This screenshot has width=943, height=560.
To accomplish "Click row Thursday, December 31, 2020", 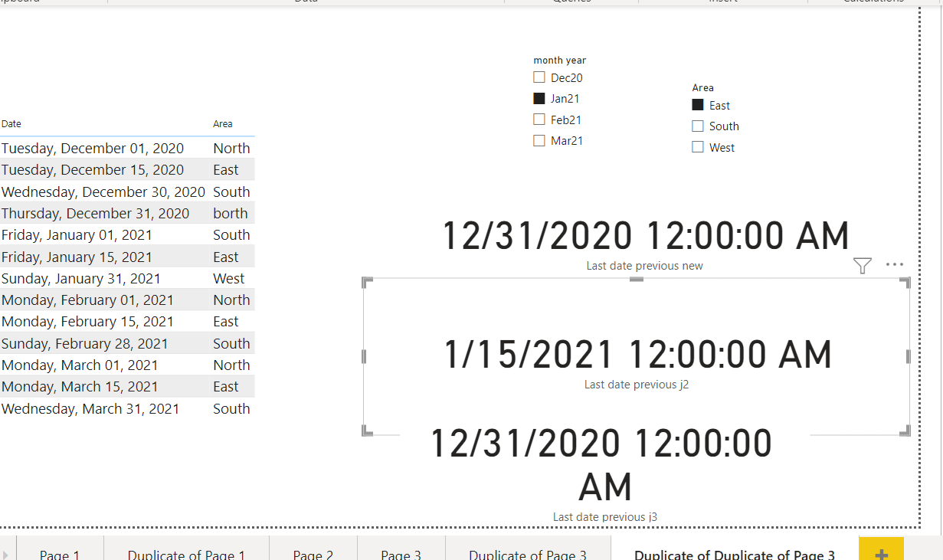I will coord(127,213).
